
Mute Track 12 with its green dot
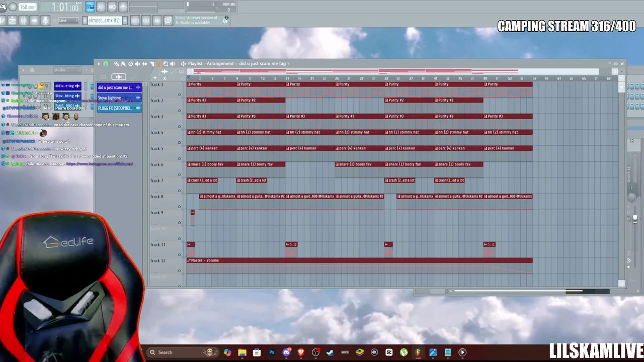(179, 271)
